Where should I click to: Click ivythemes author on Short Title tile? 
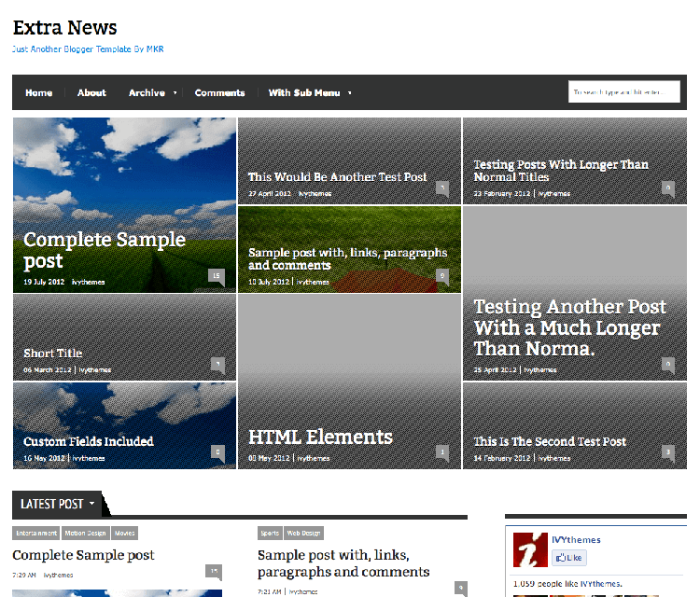(x=95, y=370)
